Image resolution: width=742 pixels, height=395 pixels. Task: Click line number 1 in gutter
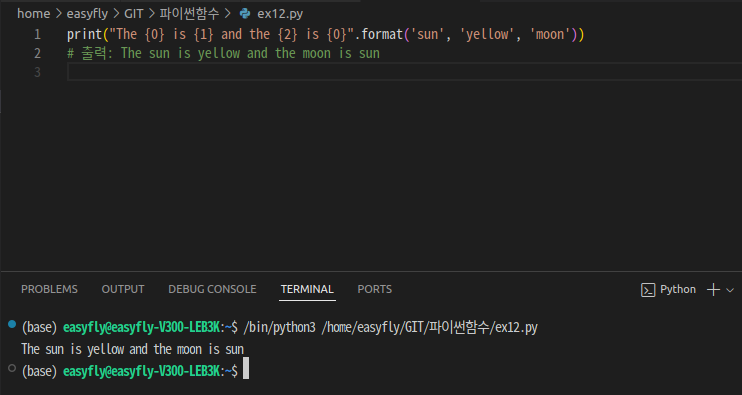(37, 35)
